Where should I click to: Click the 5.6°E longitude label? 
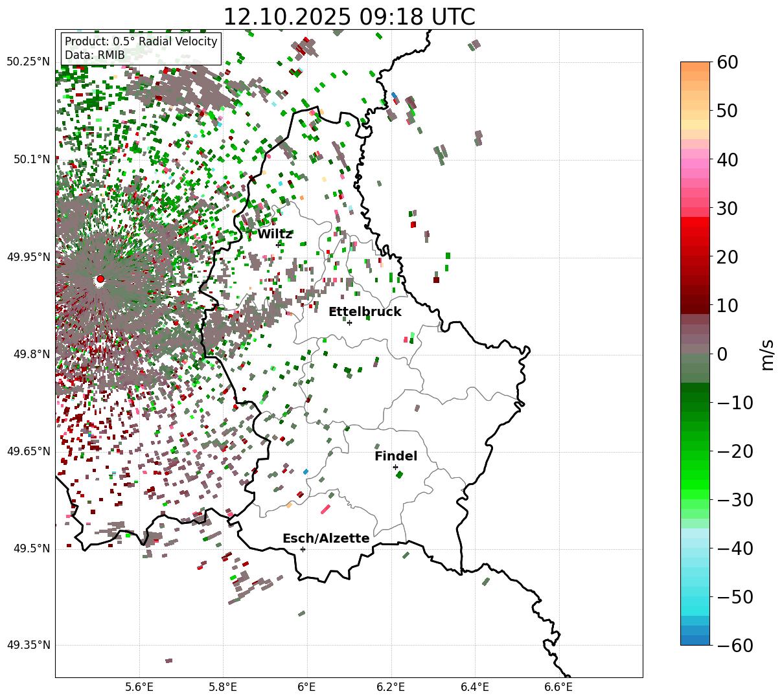point(139,686)
